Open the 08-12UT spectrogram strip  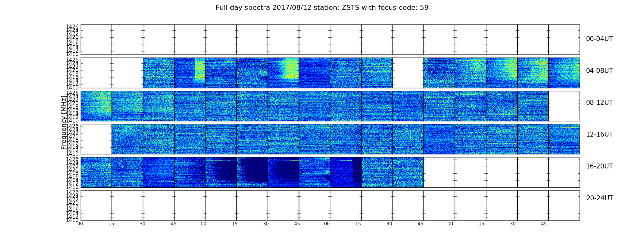(330, 106)
